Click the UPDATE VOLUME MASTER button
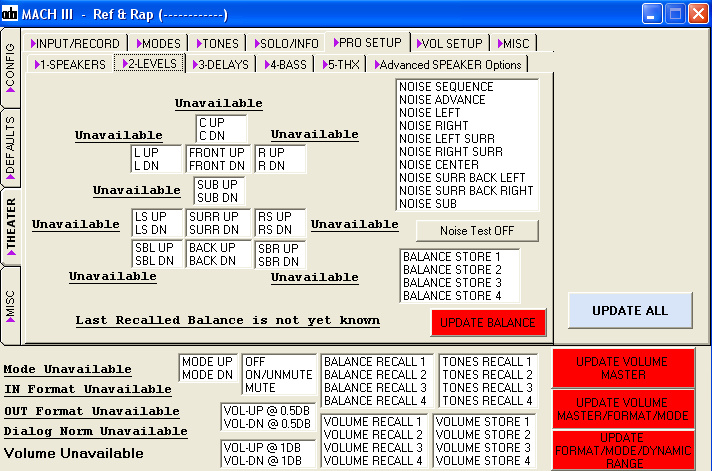Screen dimensions: 712x471 tap(623, 368)
